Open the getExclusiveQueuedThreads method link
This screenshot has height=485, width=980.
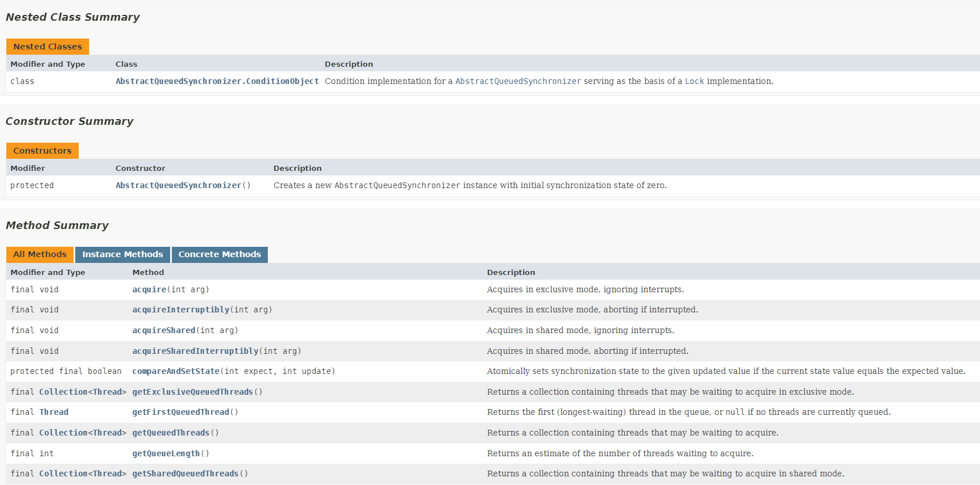coord(193,392)
